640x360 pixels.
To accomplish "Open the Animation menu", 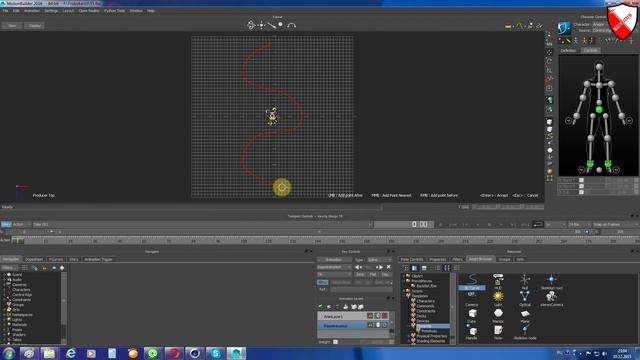I will click(x=32, y=11).
